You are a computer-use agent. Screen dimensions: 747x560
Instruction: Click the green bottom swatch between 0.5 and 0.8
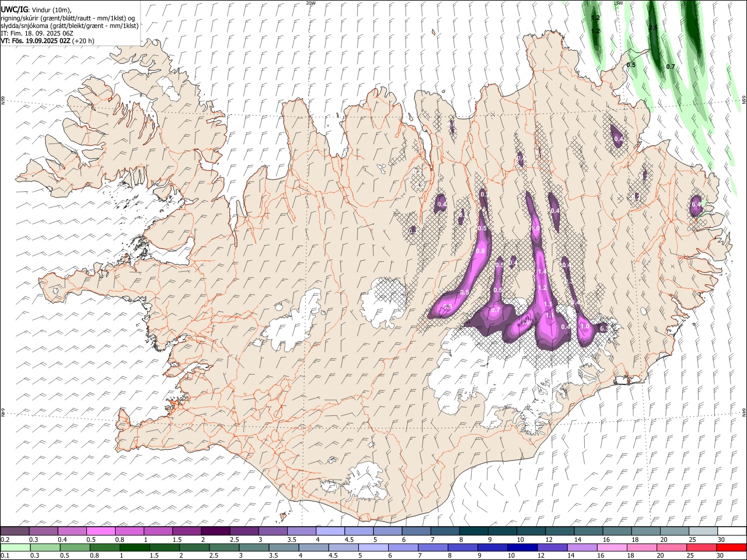[75, 548]
